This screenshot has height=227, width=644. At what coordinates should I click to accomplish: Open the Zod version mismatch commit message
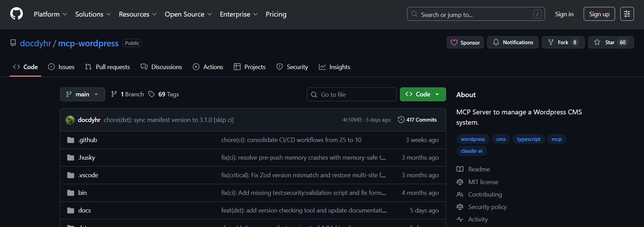tap(304, 175)
